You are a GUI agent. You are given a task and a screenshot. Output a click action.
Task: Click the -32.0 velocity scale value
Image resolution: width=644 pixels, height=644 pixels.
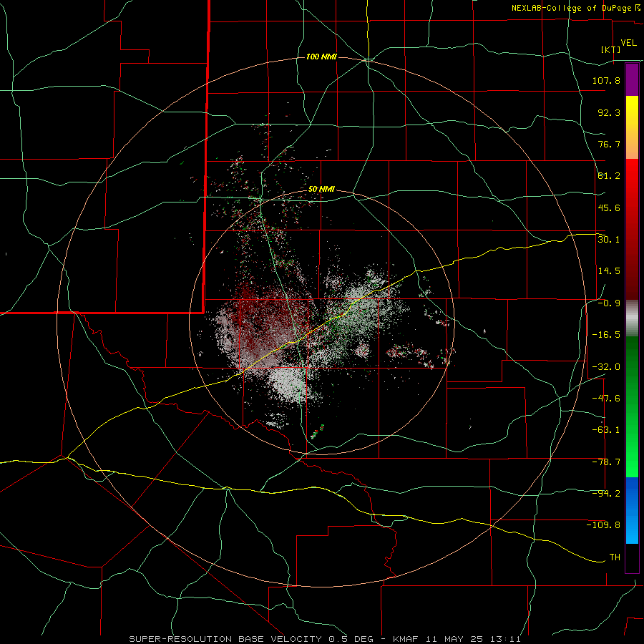606,367
